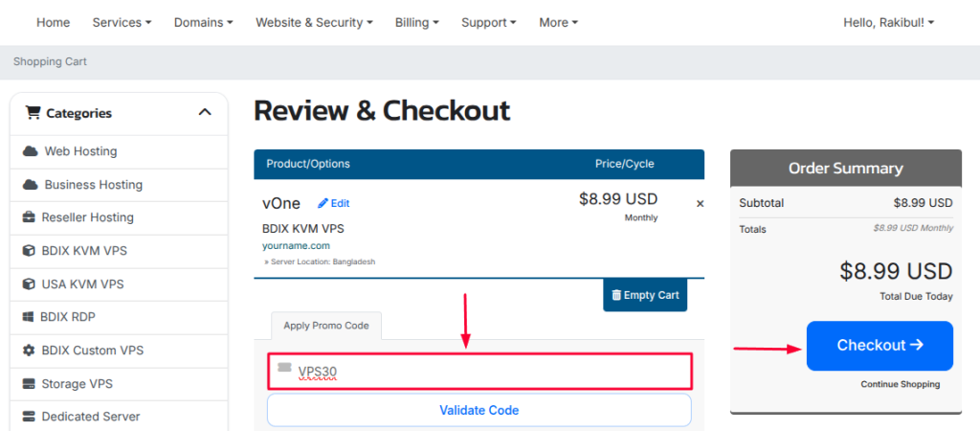Viewport: 980px width, 431px height.
Task: Click the cloud icon next to Web Hosting
Action: (x=30, y=151)
